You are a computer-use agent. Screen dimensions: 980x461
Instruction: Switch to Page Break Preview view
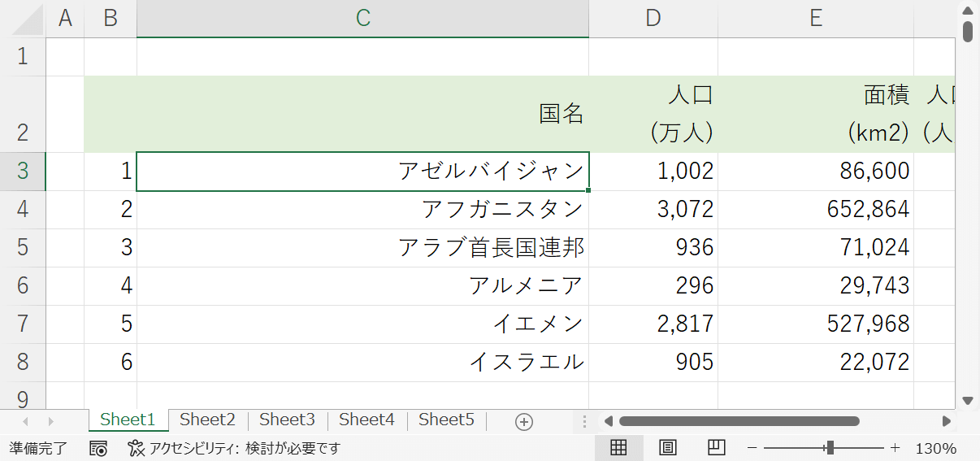[x=716, y=448]
